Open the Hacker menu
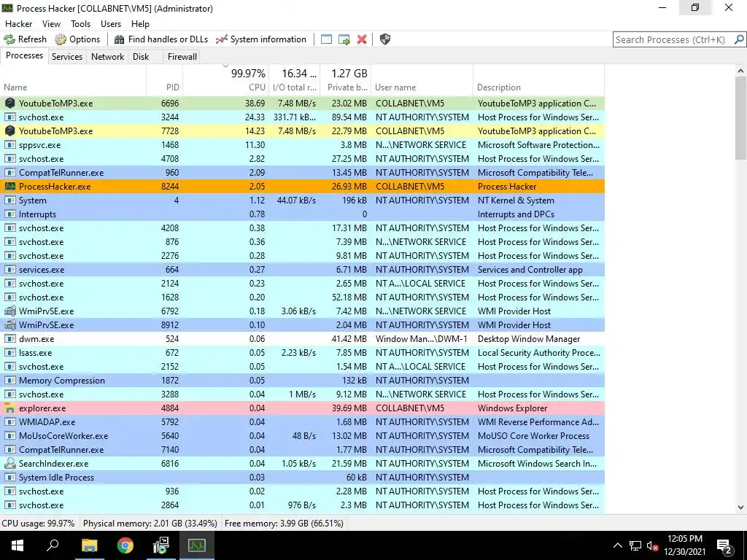The width and height of the screenshot is (747, 560). coord(18,24)
